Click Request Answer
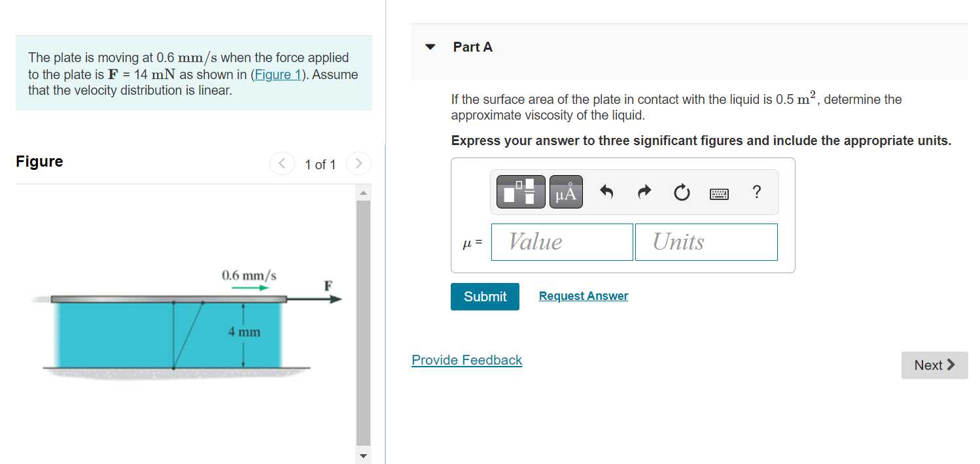 pos(583,295)
